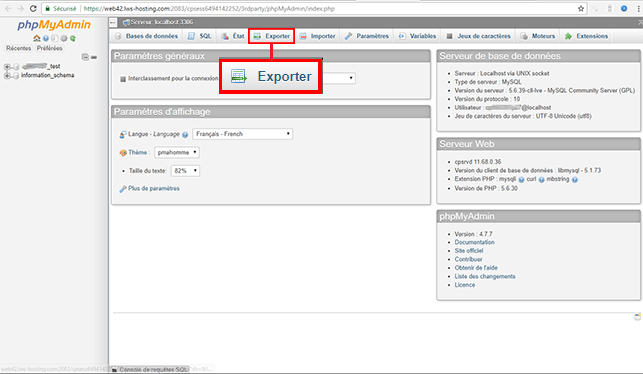643x374 pixels.
Task: Switch to the Variables tab
Action: pyautogui.click(x=417, y=36)
